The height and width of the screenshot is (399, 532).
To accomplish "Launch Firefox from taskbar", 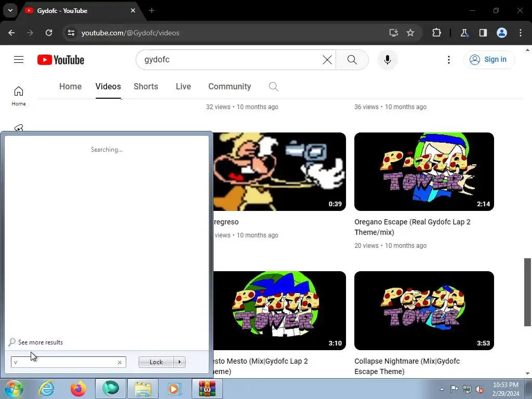I will 78,389.
